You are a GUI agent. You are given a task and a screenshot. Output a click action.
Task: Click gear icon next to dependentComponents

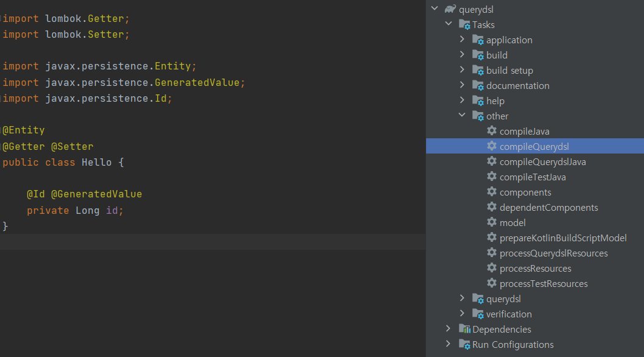(x=492, y=207)
